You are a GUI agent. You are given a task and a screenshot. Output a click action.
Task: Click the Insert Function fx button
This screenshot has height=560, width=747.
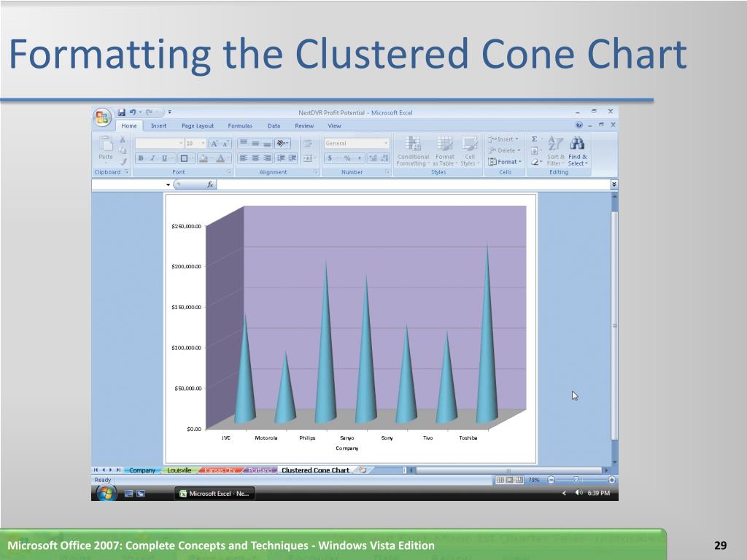point(210,184)
